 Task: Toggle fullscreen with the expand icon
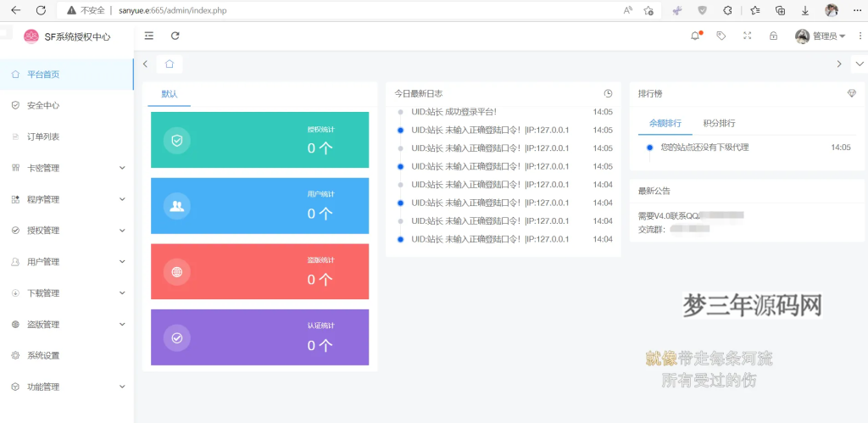[x=748, y=36]
